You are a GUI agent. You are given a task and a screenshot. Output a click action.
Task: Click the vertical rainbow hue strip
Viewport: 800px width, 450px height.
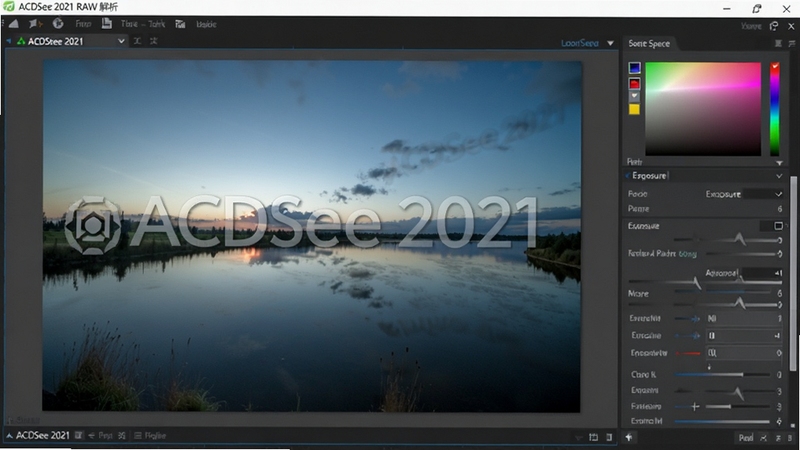774,109
